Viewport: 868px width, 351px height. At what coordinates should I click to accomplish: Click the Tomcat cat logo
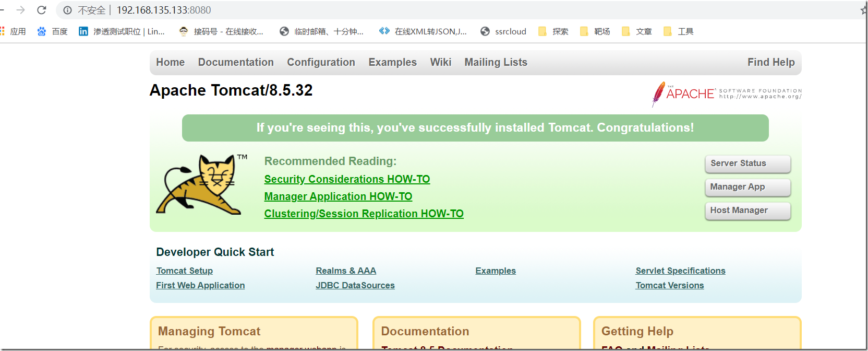[202, 184]
